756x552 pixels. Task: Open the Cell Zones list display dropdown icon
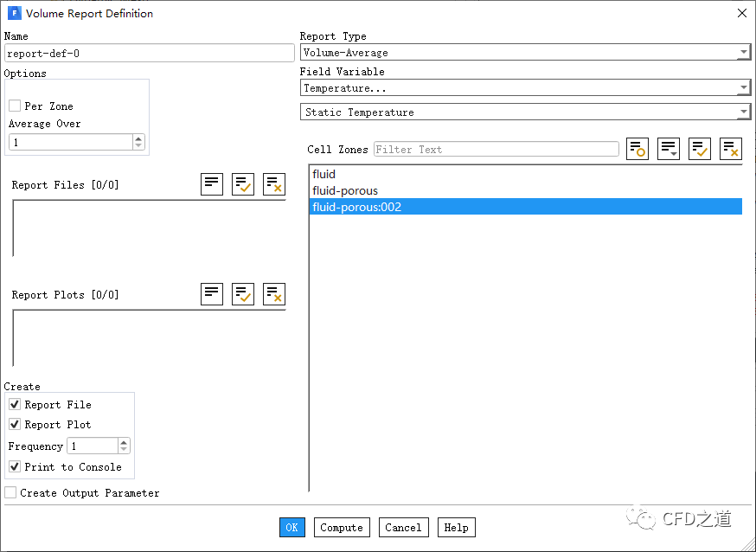[x=669, y=149]
